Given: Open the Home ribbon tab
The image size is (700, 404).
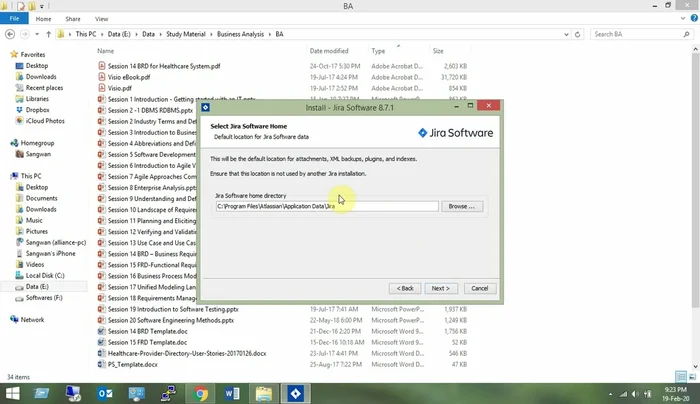Looking at the screenshot, I should point(43,19).
